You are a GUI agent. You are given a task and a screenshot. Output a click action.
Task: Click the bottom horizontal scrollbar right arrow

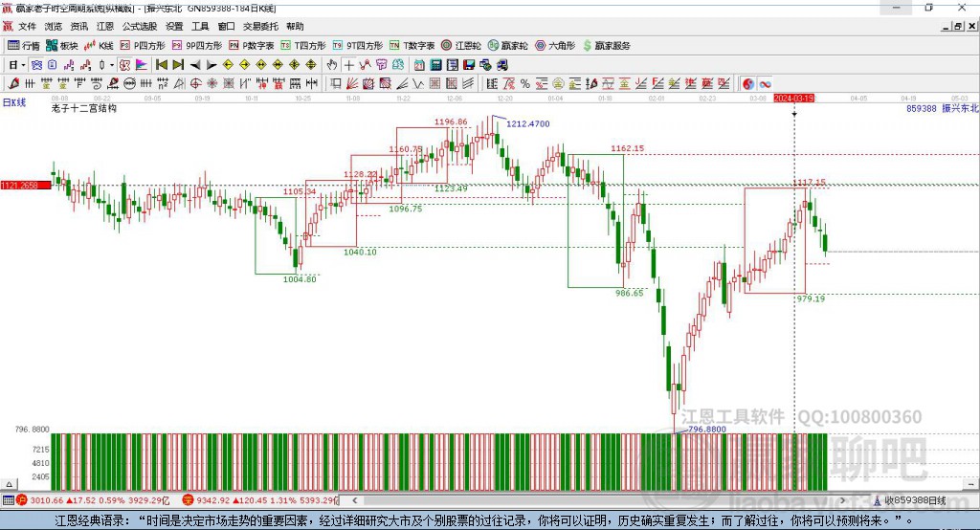click(842, 500)
